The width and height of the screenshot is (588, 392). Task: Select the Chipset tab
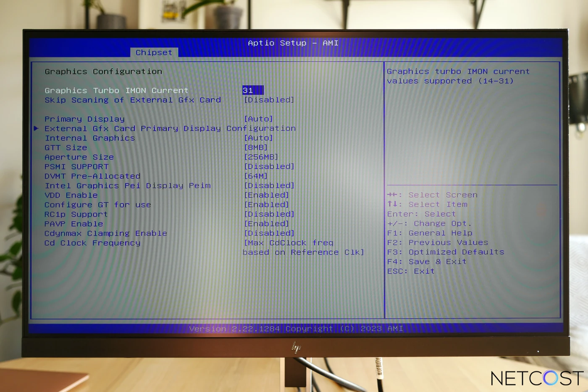click(154, 52)
